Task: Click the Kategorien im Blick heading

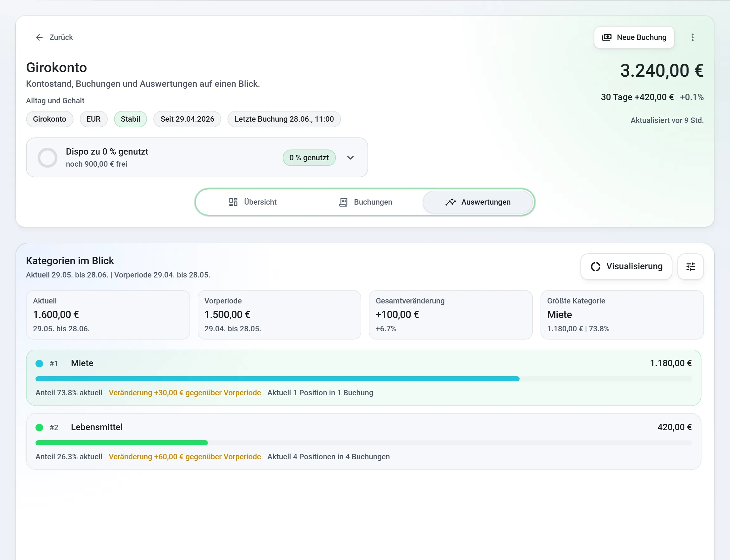Action: tap(70, 261)
